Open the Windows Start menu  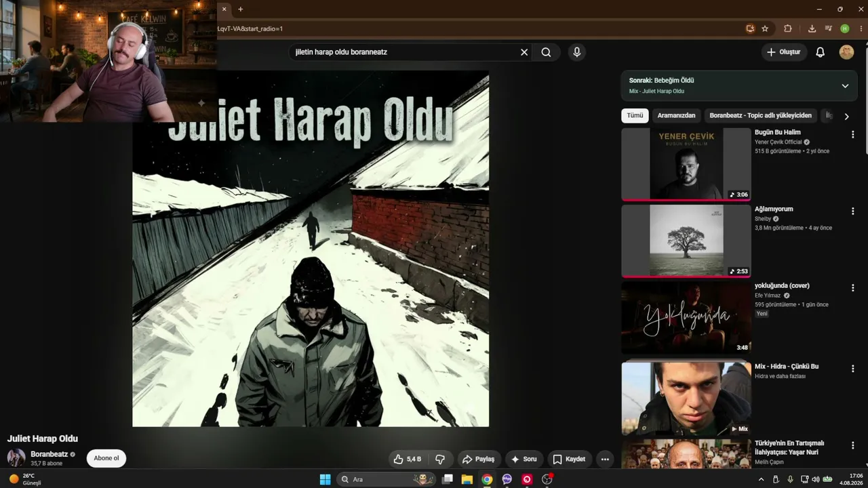click(325, 479)
